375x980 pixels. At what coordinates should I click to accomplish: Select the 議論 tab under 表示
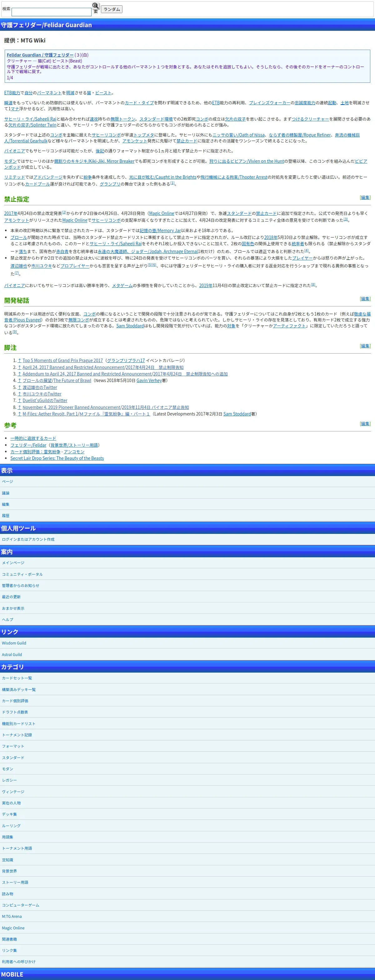click(5, 493)
